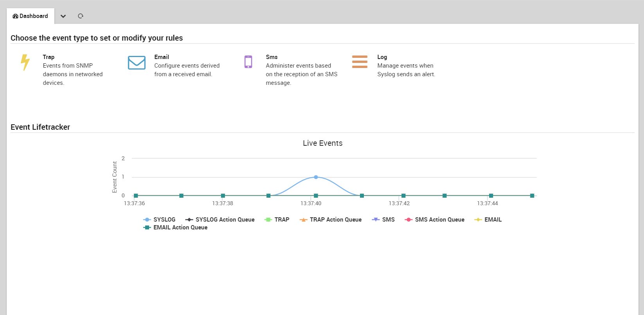
Task: Click the Live Events chart title
Action: 322,143
